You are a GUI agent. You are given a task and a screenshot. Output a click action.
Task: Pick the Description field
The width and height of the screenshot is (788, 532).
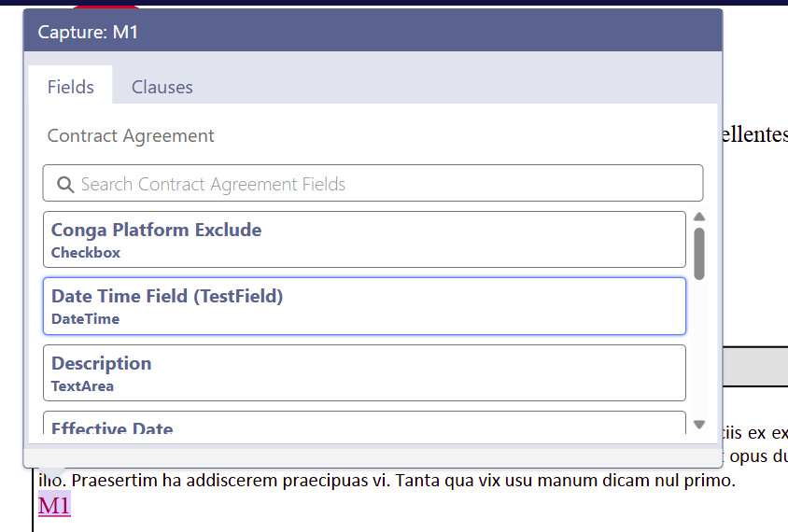(x=364, y=372)
